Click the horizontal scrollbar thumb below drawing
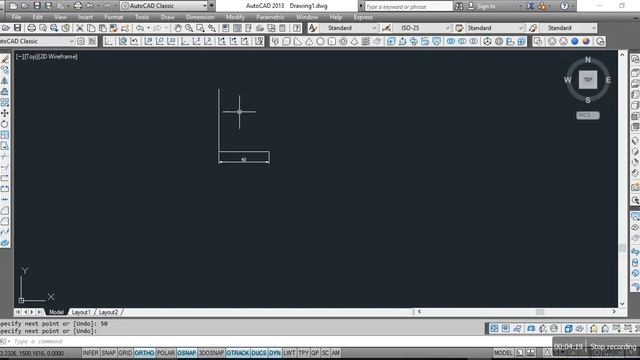The height and width of the screenshot is (360, 640). (x=540, y=312)
